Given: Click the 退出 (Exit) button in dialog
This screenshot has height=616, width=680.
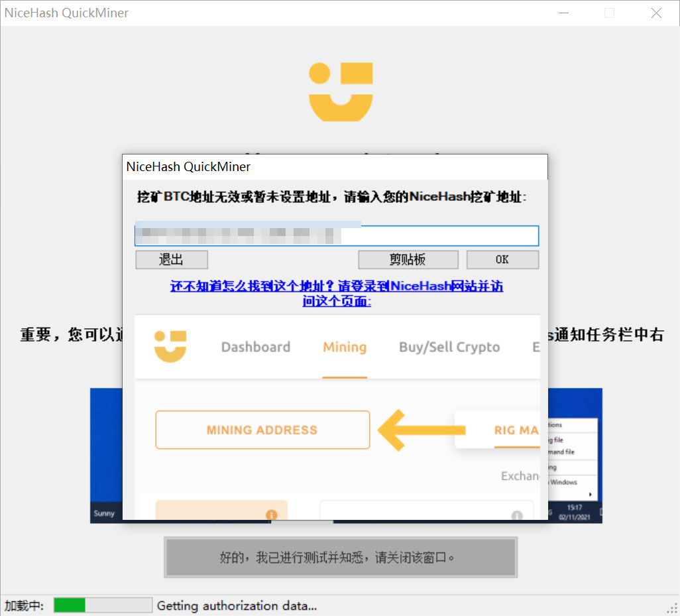Looking at the screenshot, I should pos(171,259).
